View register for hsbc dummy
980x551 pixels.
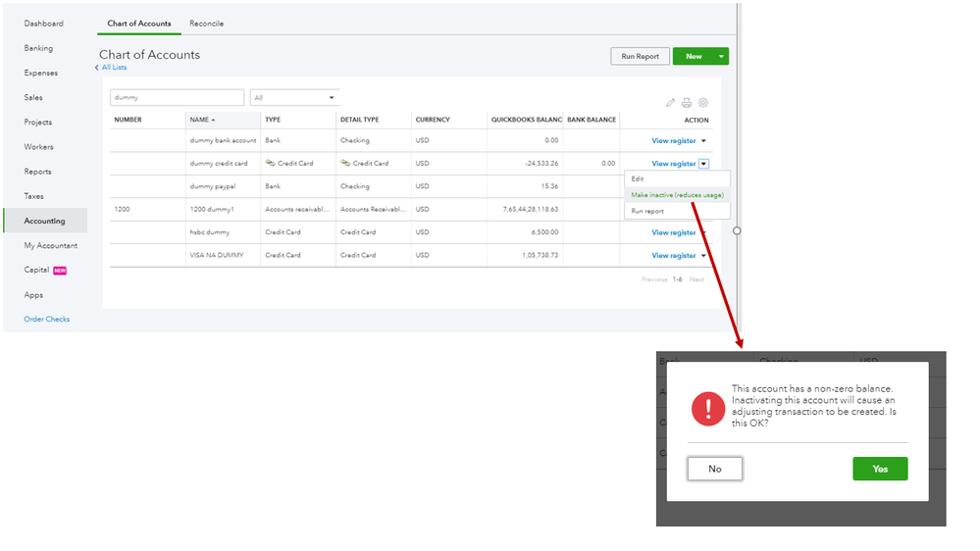coord(673,232)
